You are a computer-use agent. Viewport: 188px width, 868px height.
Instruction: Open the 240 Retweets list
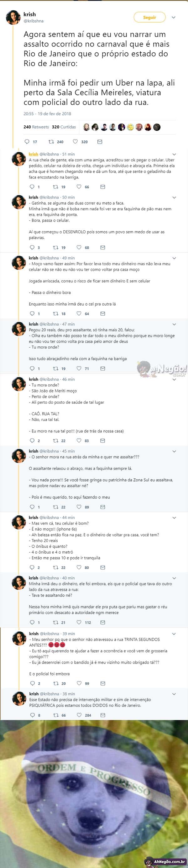point(36,127)
